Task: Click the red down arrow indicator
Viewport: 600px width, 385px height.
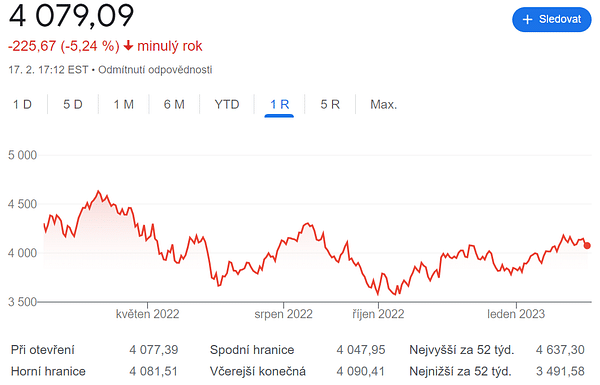Action: click(x=128, y=46)
